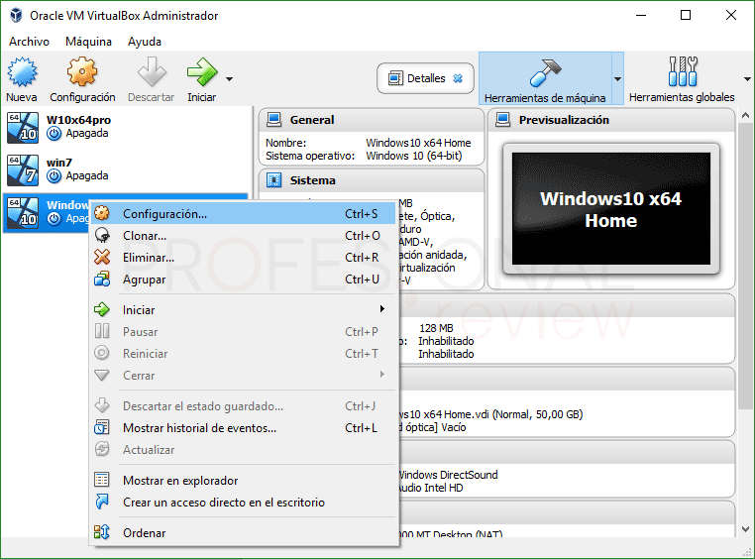
Task: Click the monitor icon beside General
Action: click(274, 119)
